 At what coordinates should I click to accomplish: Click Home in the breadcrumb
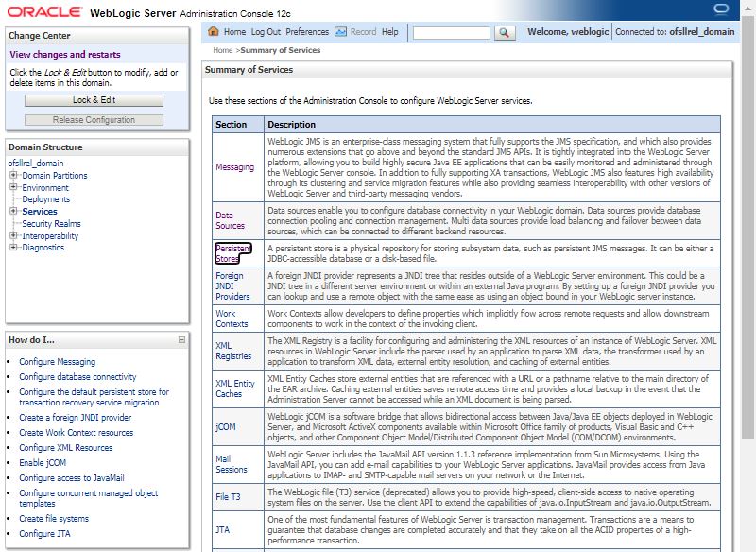pos(223,50)
